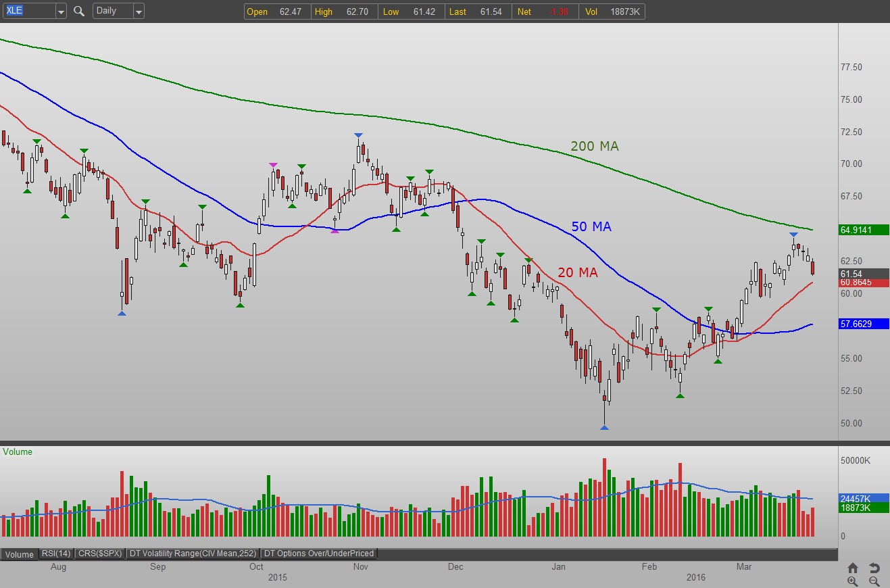Screen dimensions: 890x588
Task: Click the green 18873K volume tag on axis
Action: (864, 508)
